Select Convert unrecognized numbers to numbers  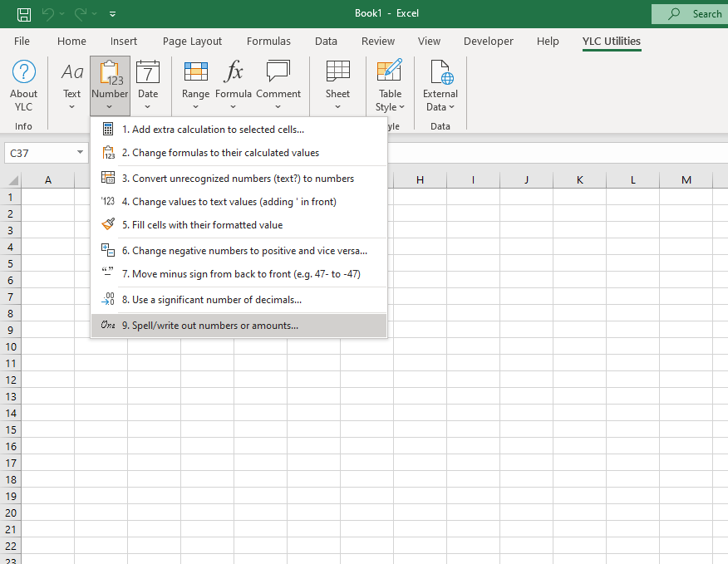click(x=239, y=179)
